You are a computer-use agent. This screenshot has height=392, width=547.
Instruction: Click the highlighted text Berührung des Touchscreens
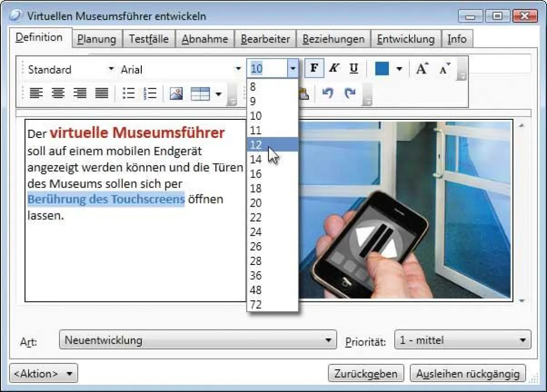pos(106,199)
